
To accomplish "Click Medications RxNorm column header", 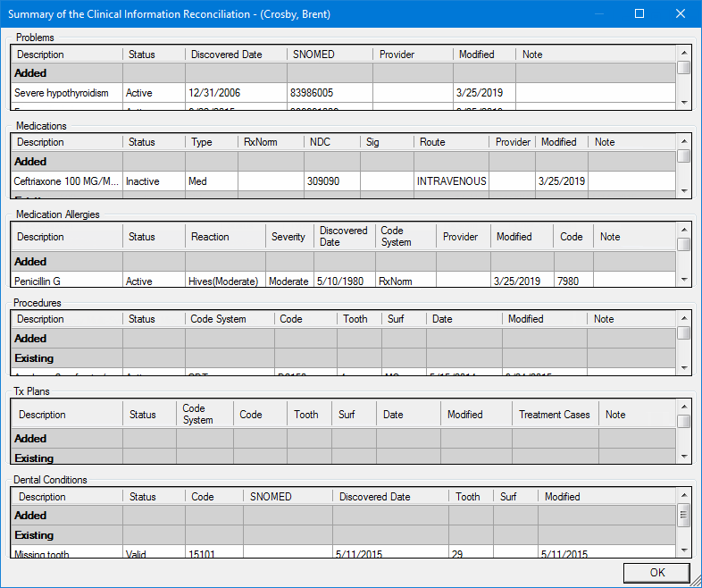I will coord(271,142).
